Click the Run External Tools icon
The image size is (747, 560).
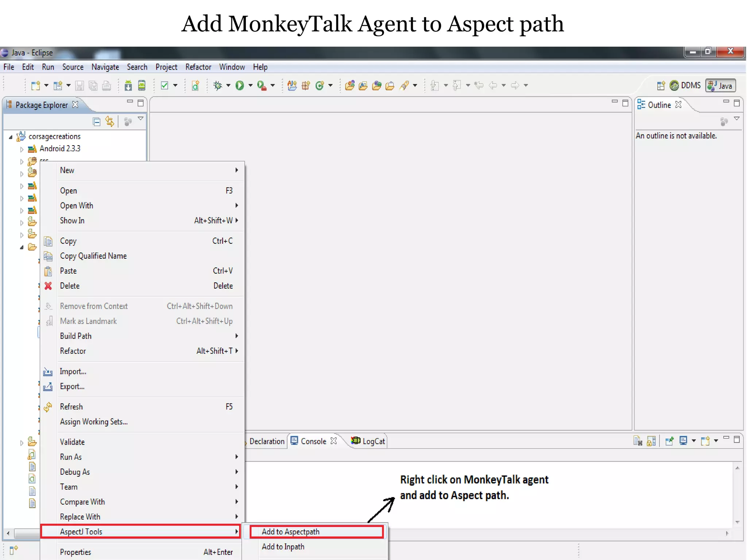coord(262,86)
